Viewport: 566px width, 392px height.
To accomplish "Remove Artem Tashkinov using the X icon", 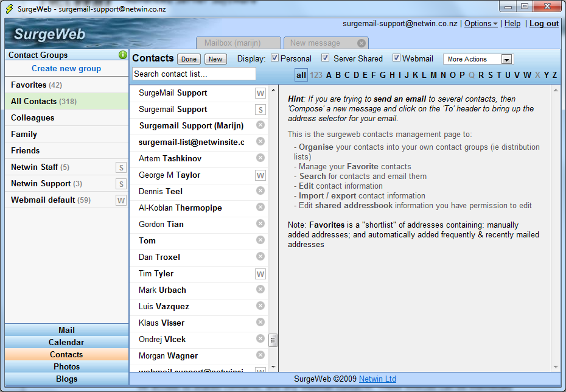I will click(x=260, y=158).
